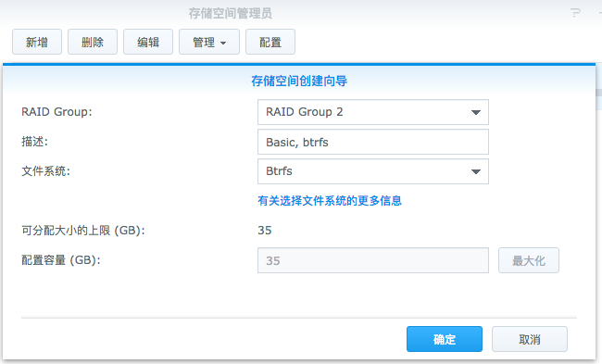Click the 编辑 toolbar button
Screen dimensions: 602x364
click(148, 42)
